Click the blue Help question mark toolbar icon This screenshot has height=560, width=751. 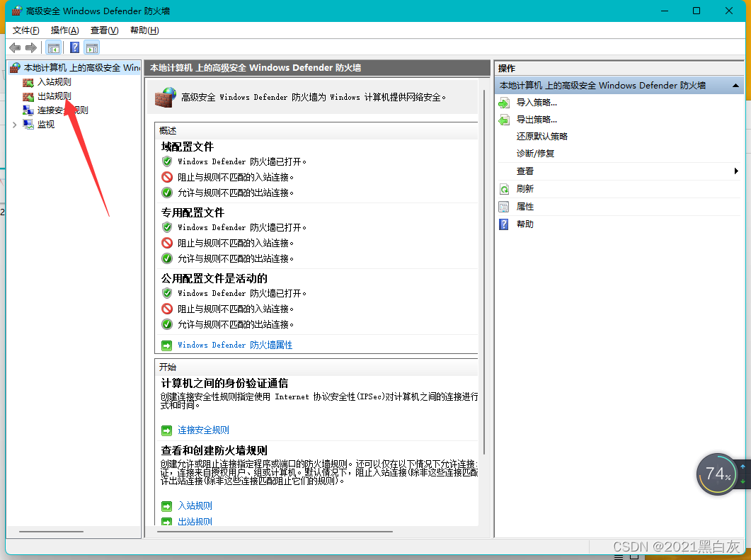click(75, 48)
